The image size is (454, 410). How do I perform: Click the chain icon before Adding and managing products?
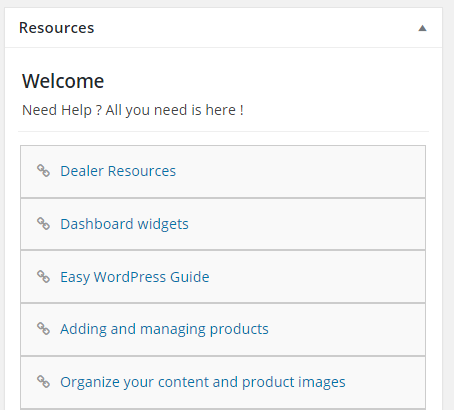[43, 329]
